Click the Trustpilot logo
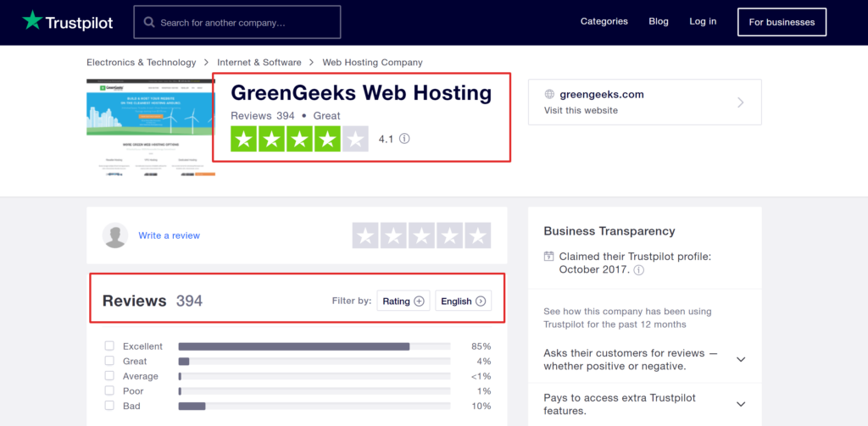Screen dimensions: 868x426 68,21
